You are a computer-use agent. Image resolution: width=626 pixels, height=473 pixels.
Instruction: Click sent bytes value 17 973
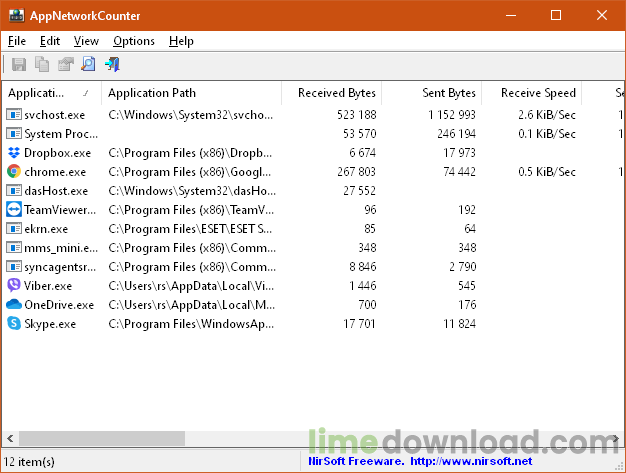point(460,153)
